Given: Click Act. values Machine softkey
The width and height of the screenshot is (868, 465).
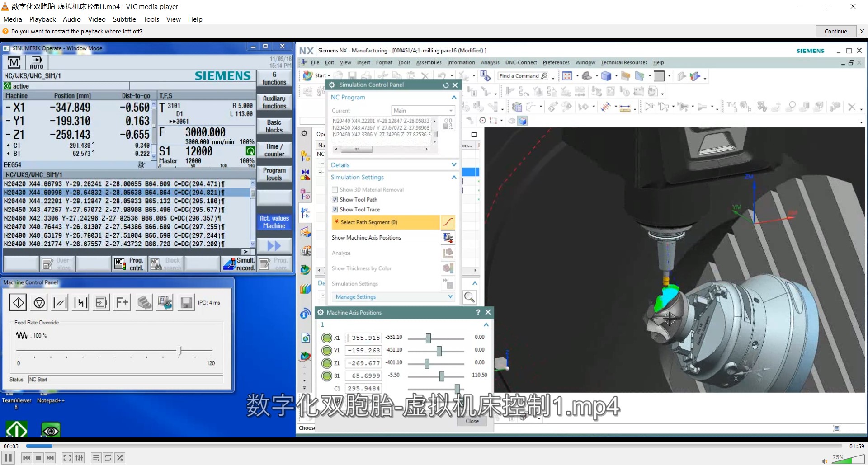Looking at the screenshot, I should tap(274, 222).
